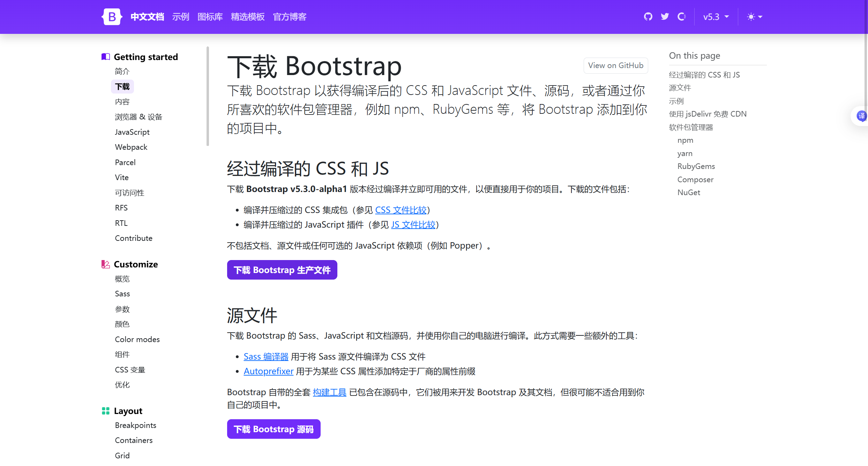Click the Open Collective icon in navbar

682,16
